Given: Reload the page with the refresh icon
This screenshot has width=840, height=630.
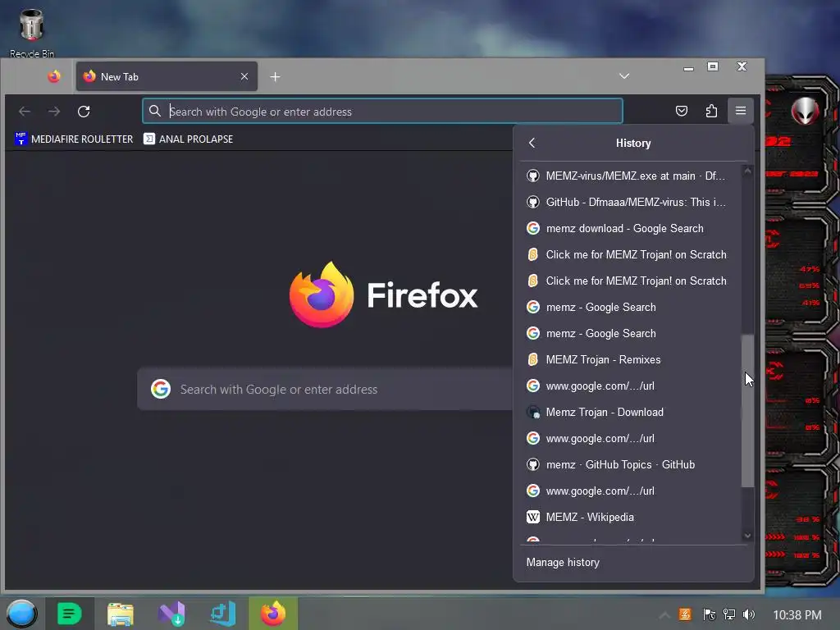Looking at the screenshot, I should [84, 112].
